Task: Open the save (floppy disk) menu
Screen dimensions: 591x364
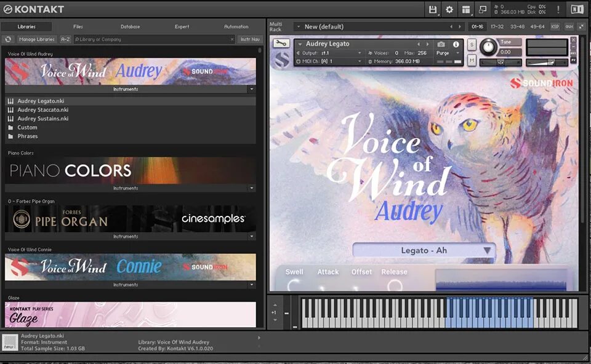Action: pyautogui.click(x=433, y=9)
